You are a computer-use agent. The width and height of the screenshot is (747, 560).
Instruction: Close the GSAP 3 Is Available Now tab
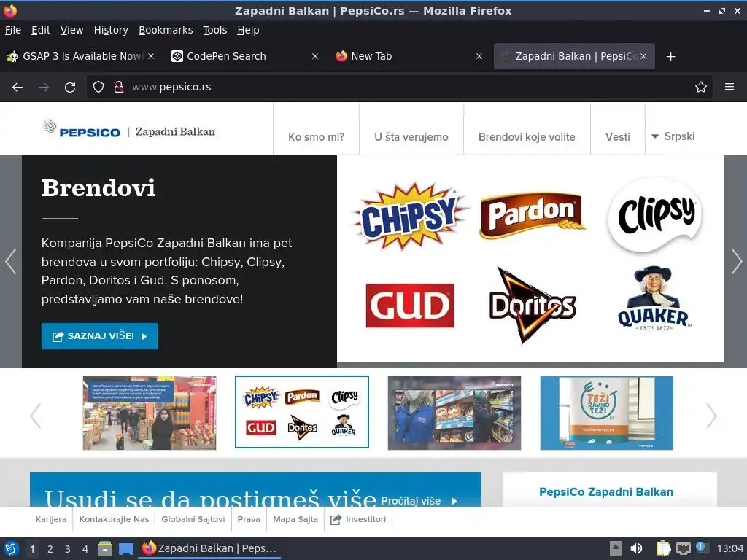click(151, 56)
